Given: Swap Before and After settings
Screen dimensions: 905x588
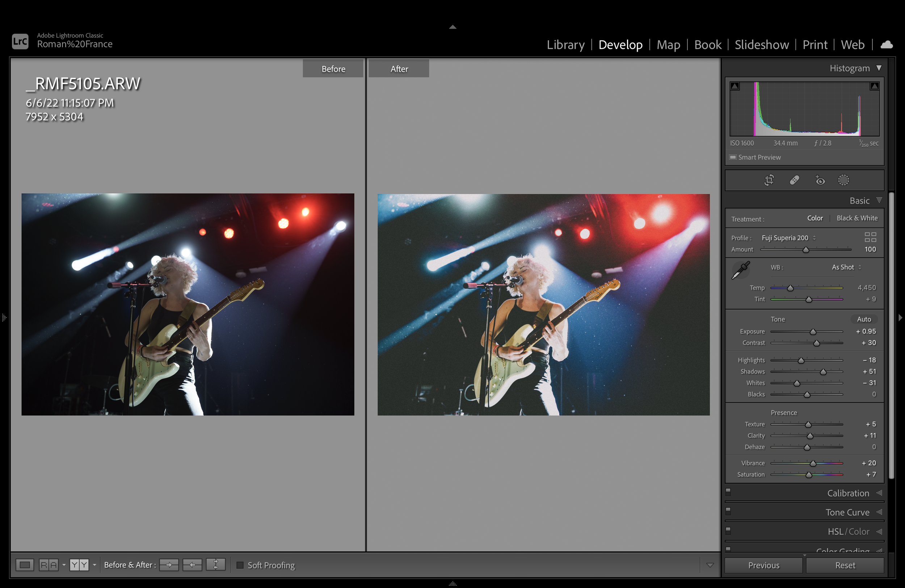Looking at the screenshot, I should tap(216, 565).
